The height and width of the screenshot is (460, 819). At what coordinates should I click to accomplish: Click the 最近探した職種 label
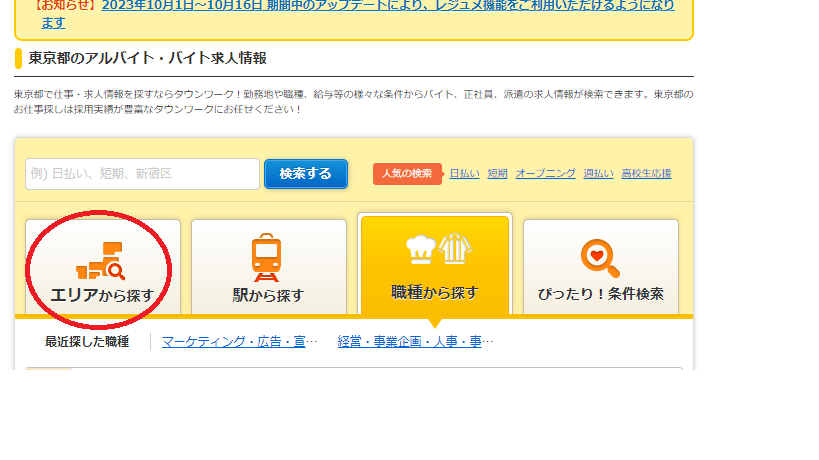pos(87,342)
